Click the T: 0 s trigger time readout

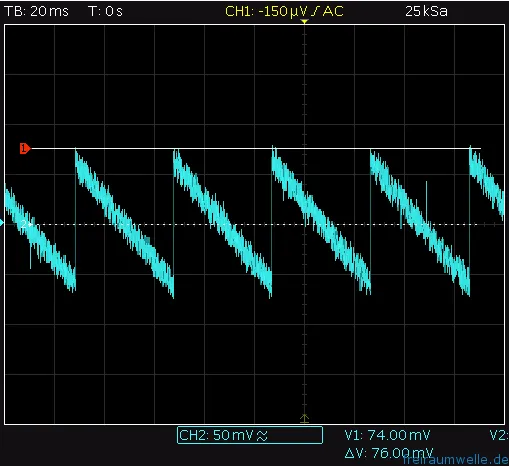tap(105, 11)
